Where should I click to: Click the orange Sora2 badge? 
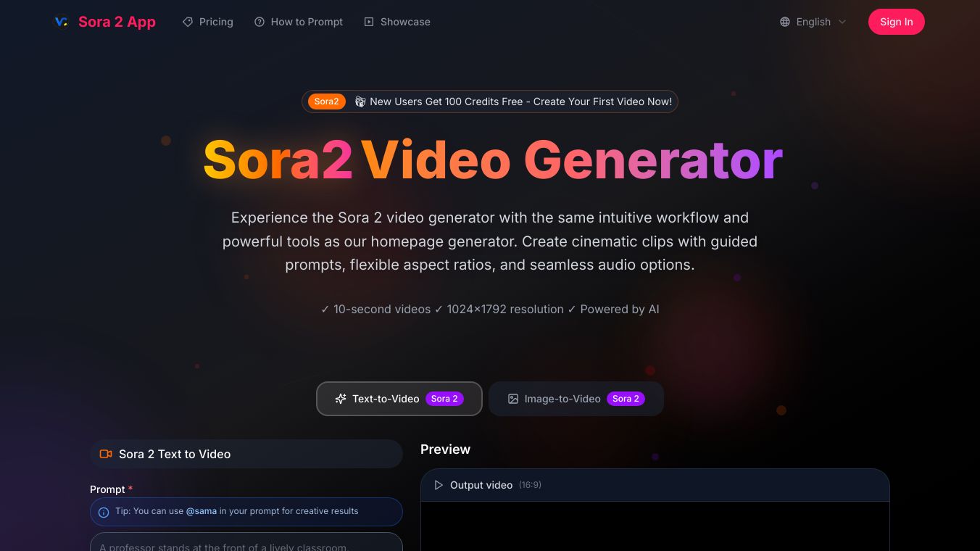pyautogui.click(x=327, y=101)
